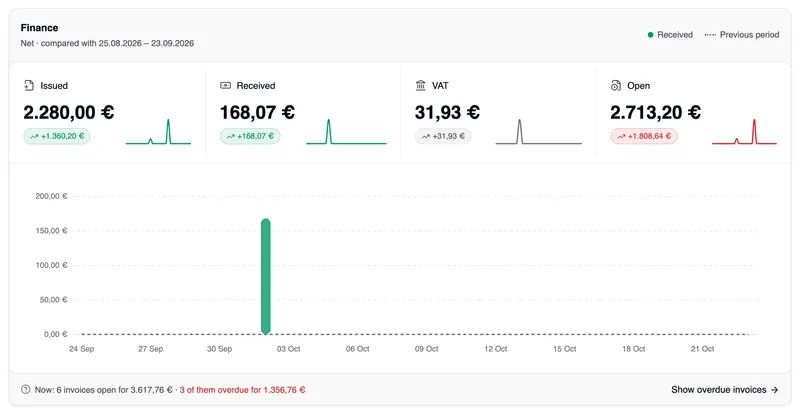Click the 0,00 € axis label
The height and width of the screenshot is (414, 800).
[56, 334]
